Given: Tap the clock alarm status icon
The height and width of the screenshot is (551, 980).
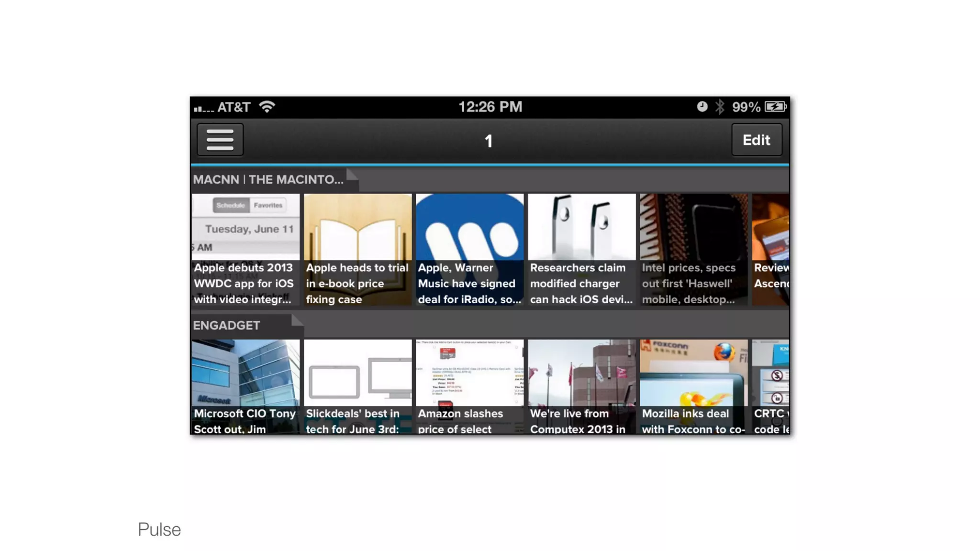Looking at the screenshot, I should point(702,107).
